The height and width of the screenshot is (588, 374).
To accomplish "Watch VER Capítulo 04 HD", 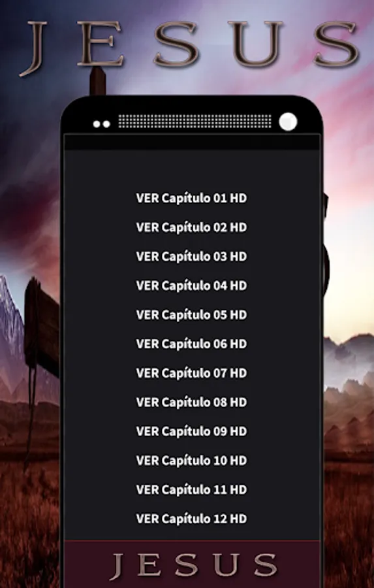I will [x=191, y=286].
